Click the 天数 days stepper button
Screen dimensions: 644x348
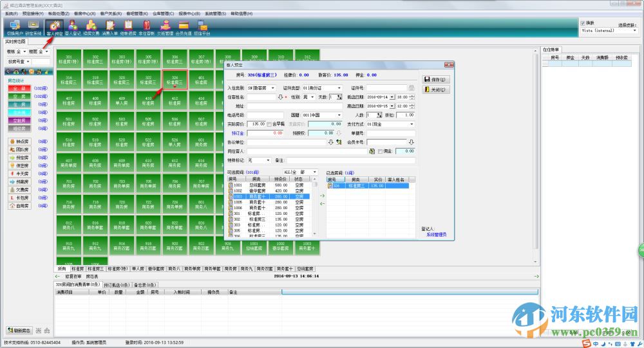pyautogui.click(x=339, y=97)
